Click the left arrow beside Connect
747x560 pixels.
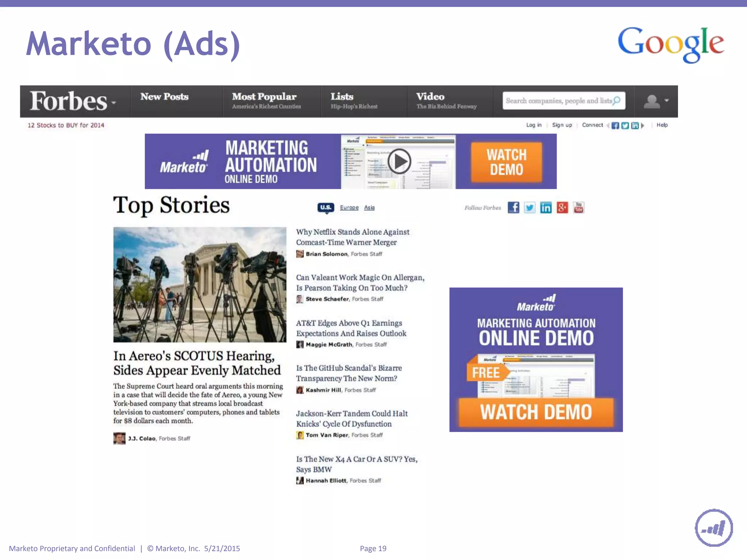click(608, 126)
